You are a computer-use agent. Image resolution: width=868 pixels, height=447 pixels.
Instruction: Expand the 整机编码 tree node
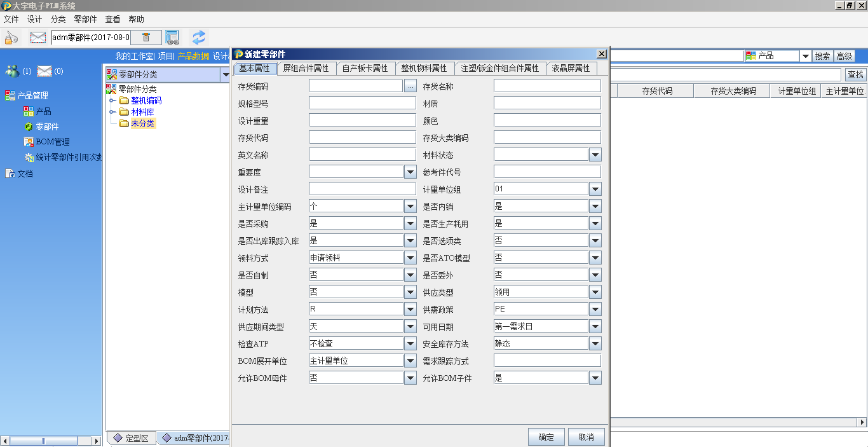tap(111, 100)
